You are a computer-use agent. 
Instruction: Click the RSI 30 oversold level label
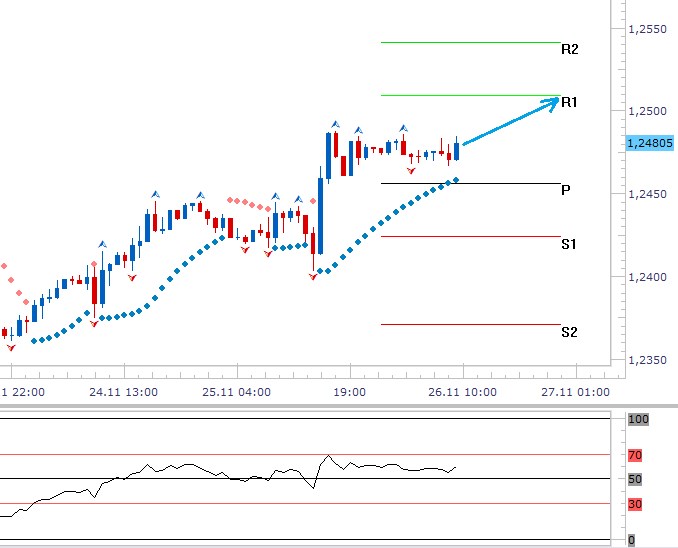634,504
